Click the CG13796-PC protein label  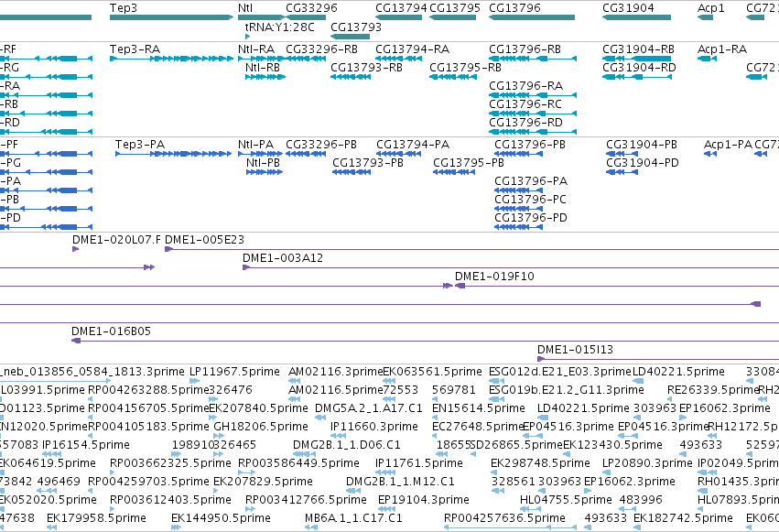coord(531,200)
